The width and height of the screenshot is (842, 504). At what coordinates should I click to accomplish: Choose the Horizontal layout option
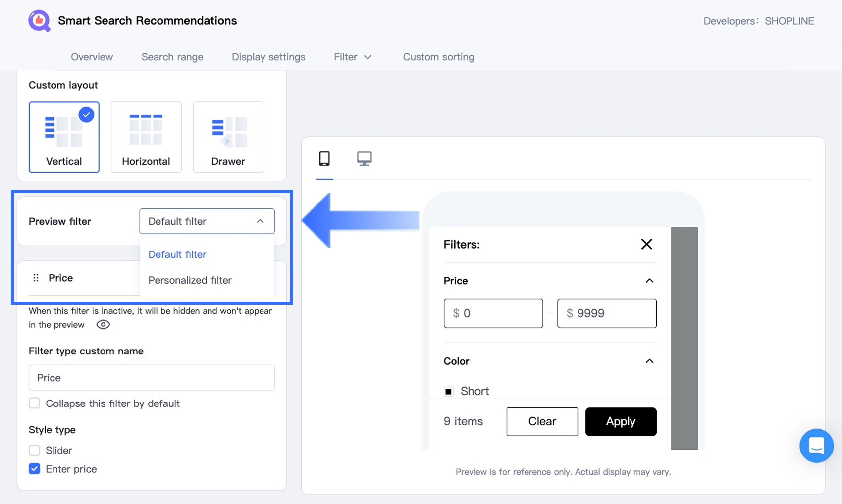click(146, 137)
